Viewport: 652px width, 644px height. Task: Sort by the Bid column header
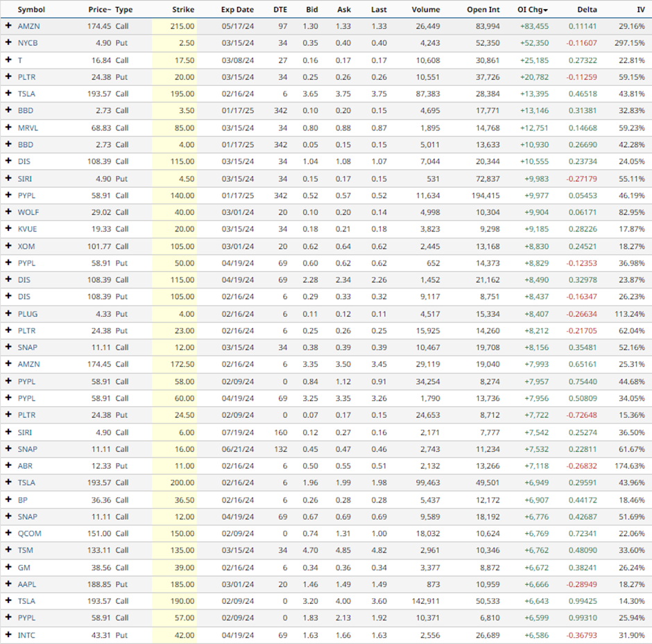click(x=312, y=10)
